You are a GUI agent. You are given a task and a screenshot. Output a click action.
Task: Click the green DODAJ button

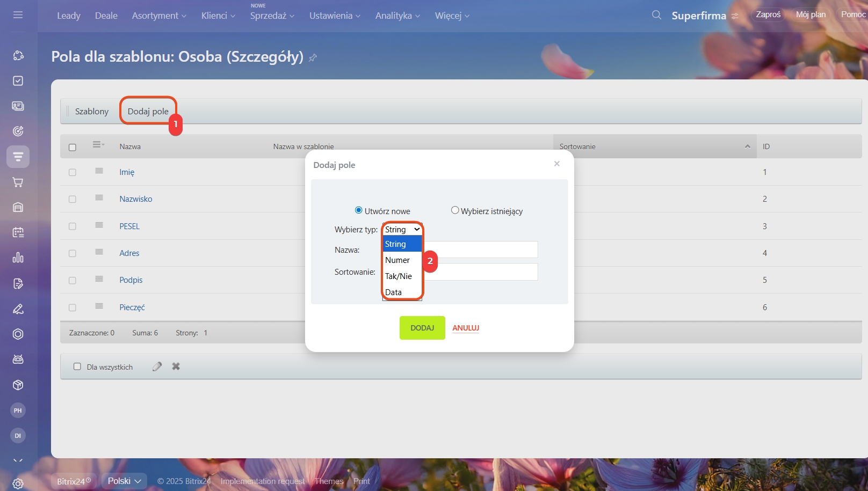422,328
